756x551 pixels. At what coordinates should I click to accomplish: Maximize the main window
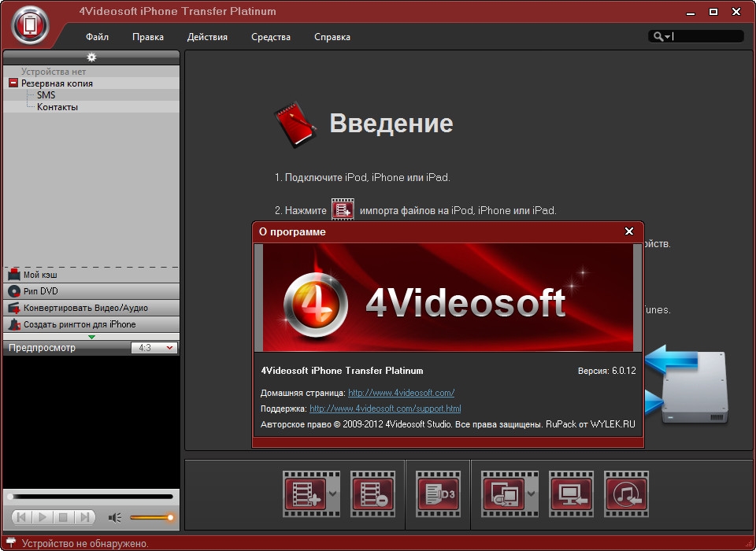click(713, 12)
